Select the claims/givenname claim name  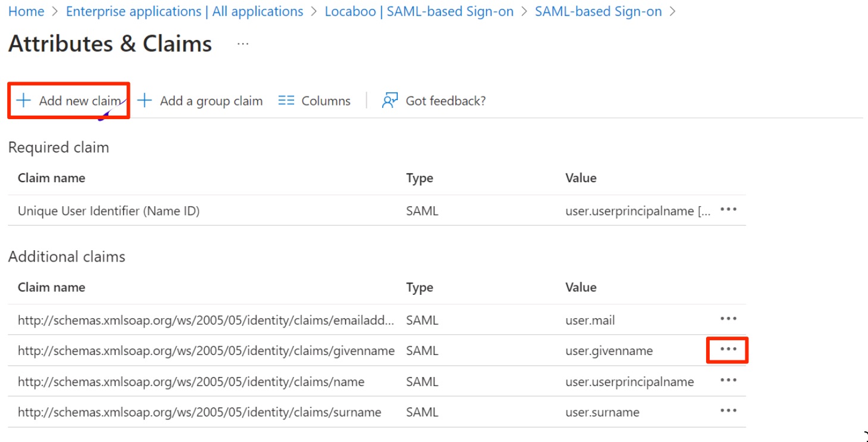pos(206,351)
